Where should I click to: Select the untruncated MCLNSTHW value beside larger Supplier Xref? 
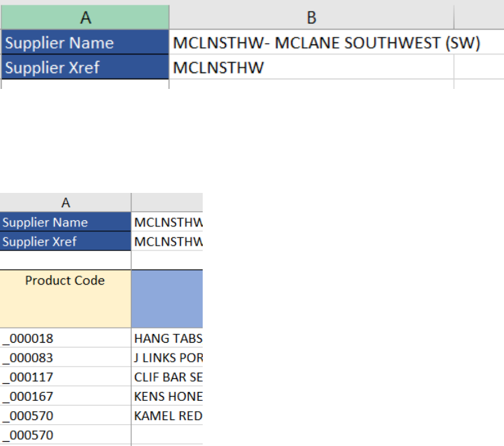[x=312, y=68]
